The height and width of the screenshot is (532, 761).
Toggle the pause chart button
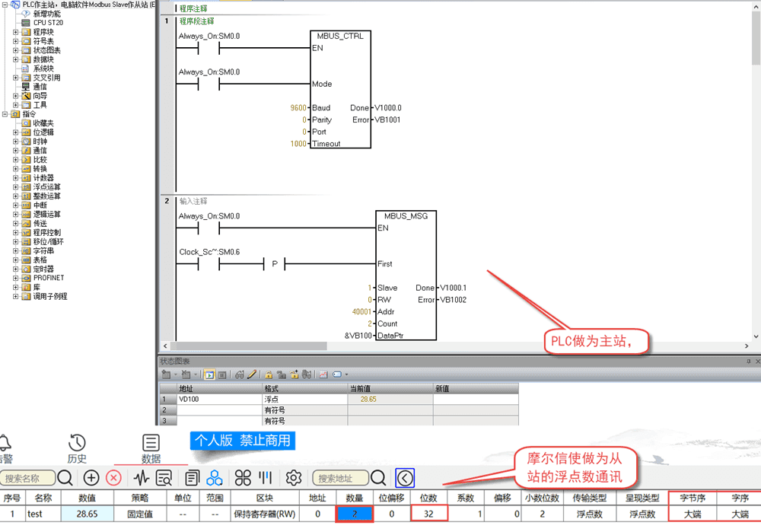pyautogui.click(x=222, y=374)
